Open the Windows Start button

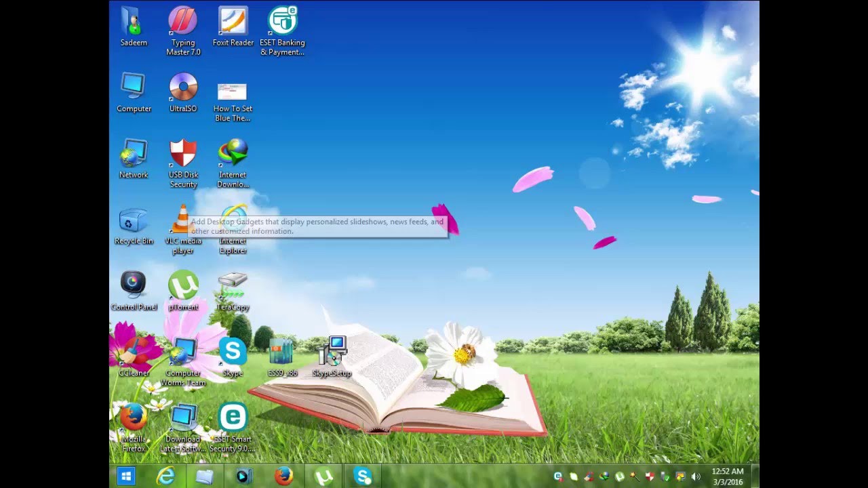(126, 476)
